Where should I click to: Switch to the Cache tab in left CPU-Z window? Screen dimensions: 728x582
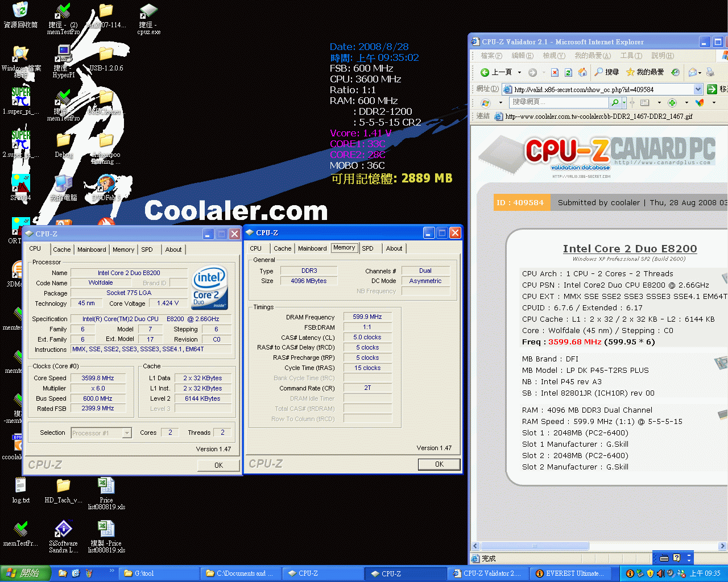coord(62,250)
